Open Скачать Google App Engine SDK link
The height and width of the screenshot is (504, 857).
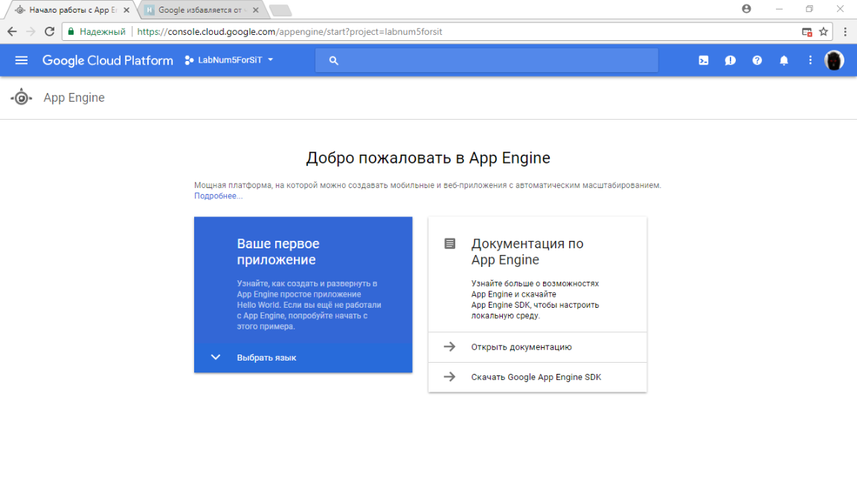[537, 378]
